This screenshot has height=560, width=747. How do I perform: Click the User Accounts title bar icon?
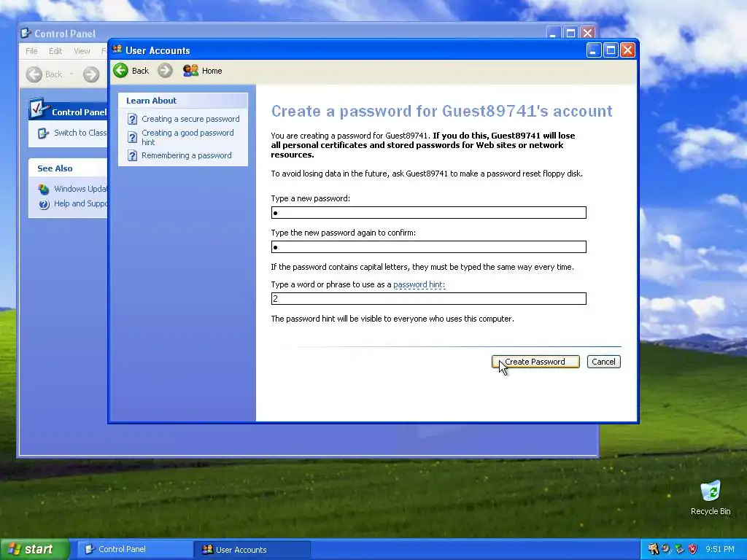tap(117, 50)
